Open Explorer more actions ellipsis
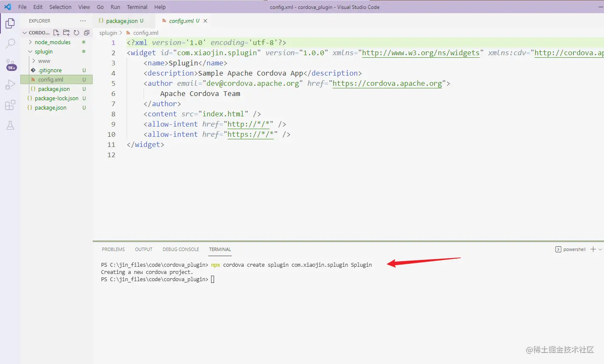604x364 pixels. 82,21
